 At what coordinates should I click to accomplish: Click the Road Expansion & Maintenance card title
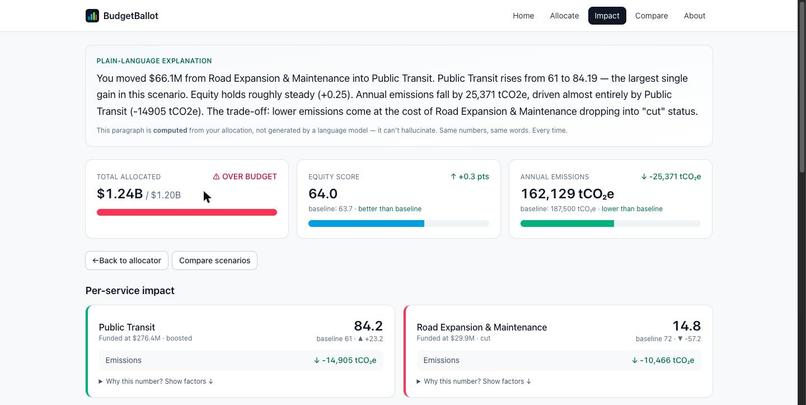pos(482,327)
